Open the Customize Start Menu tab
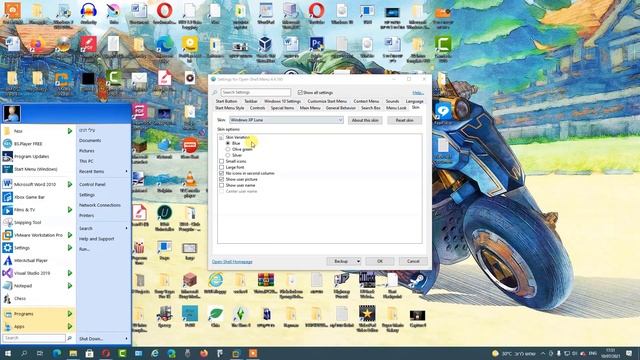Viewport: 640px width, 360px height. coord(327,101)
